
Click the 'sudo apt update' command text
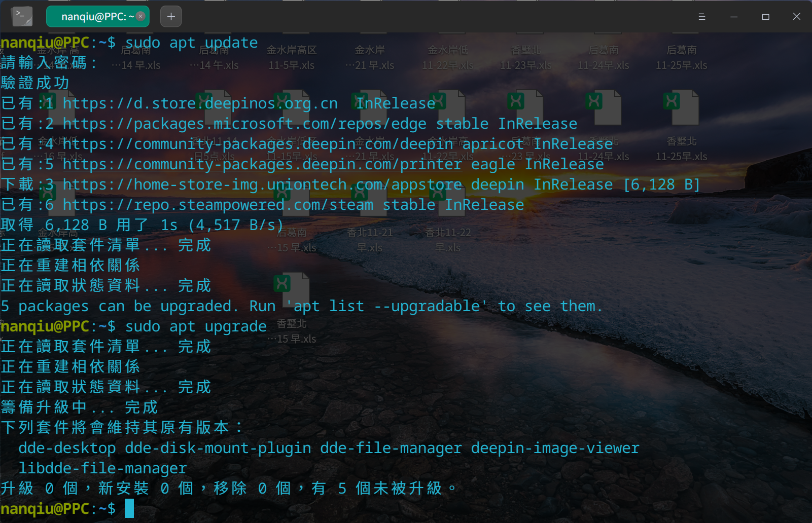(x=192, y=43)
